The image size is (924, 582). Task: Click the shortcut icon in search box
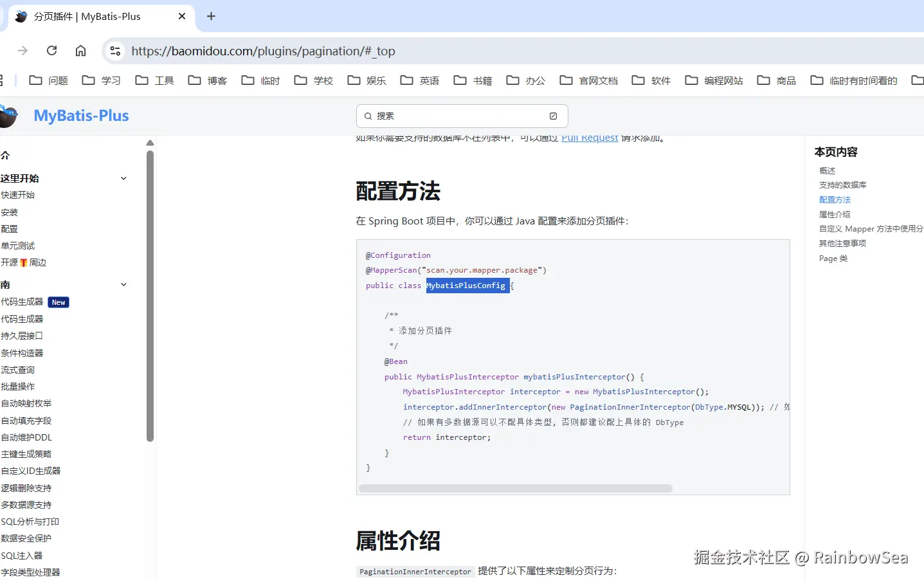(x=553, y=116)
